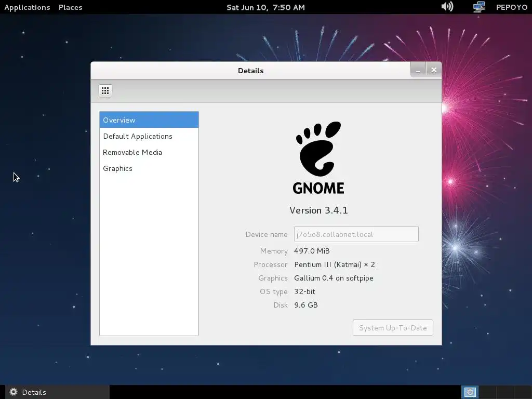Viewport: 532px width, 399px height.
Task: Open the all-settings grid button
Action: [x=105, y=90]
